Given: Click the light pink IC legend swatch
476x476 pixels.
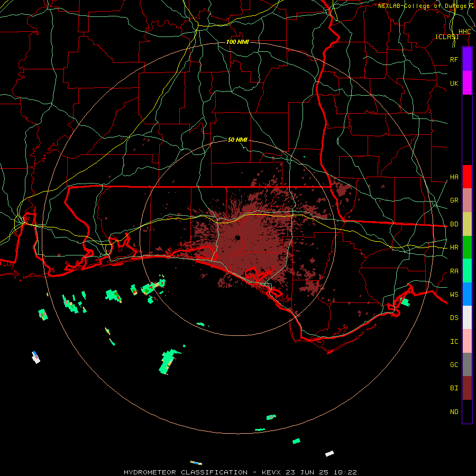Looking at the screenshot, I should [x=467, y=341].
